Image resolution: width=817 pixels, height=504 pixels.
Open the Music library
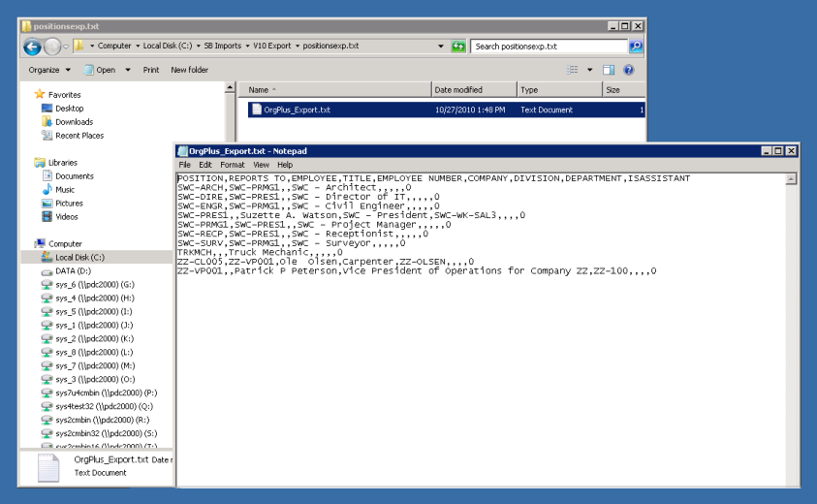click(x=65, y=190)
